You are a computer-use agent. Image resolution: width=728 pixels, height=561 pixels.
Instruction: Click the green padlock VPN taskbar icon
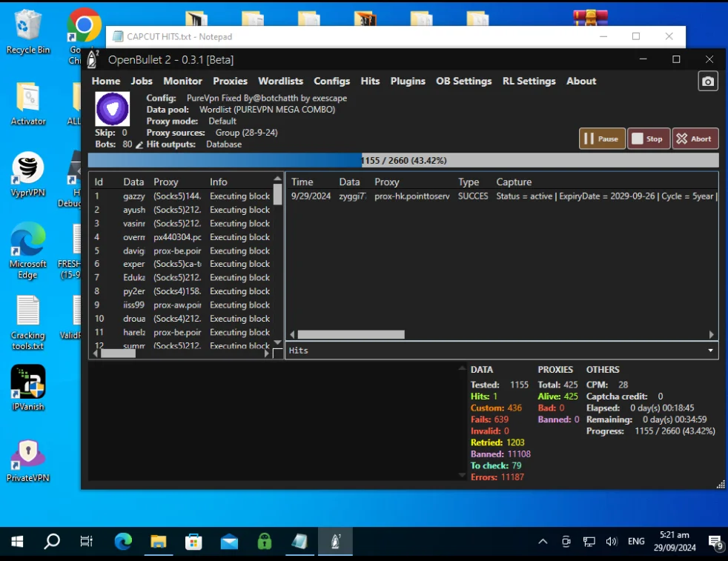264,542
